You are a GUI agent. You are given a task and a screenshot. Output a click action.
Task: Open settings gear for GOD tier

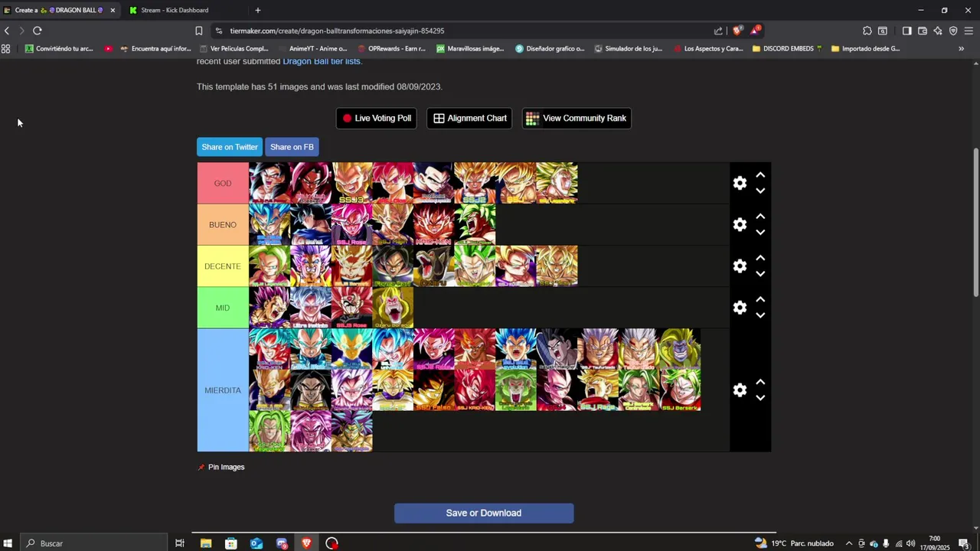[x=740, y=183]
